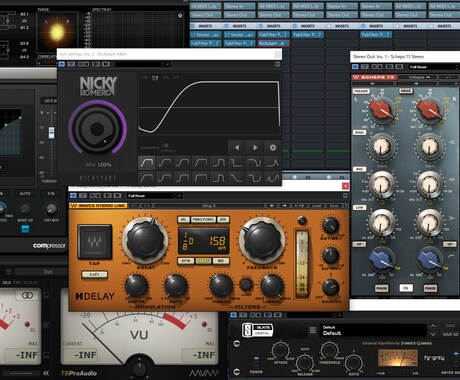Open Scheps 73 host preset field Full Reset
460x380 pixels.
[x=433, y=67]
